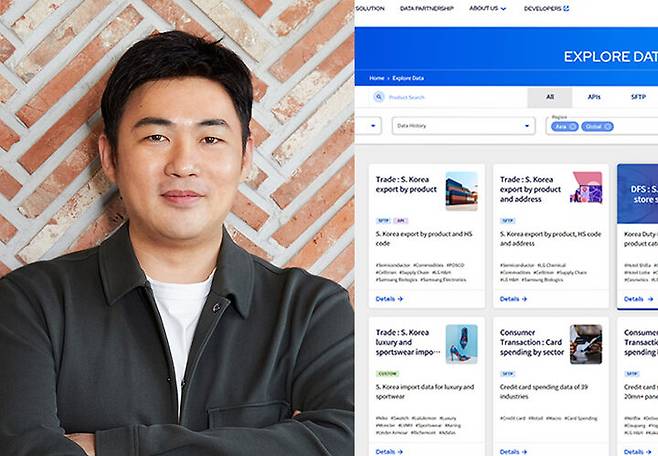
Task: Open Details on the DFS card
Action: 638,299
